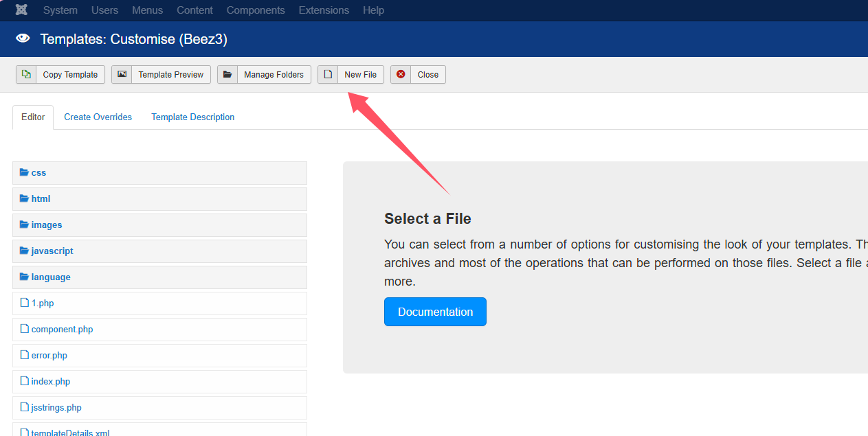Click the red Close icon

401,74
